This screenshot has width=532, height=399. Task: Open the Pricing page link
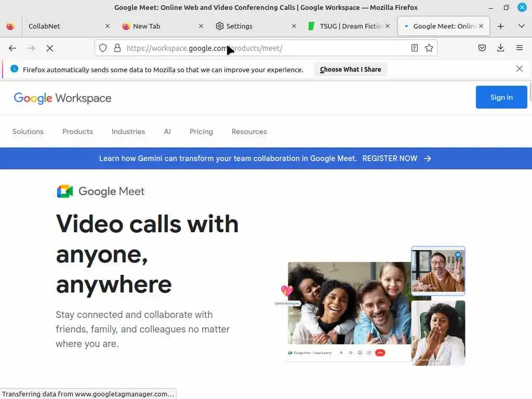click(201, 131)
